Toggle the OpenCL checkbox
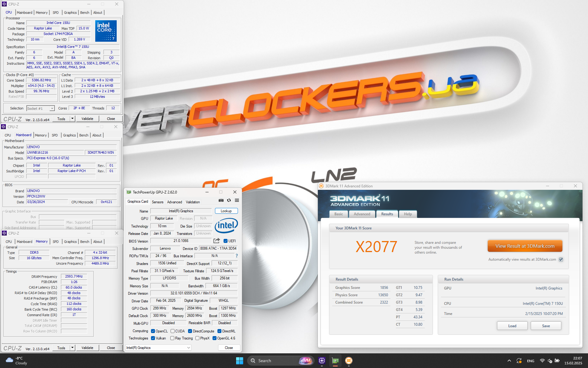 click(153, 331)
